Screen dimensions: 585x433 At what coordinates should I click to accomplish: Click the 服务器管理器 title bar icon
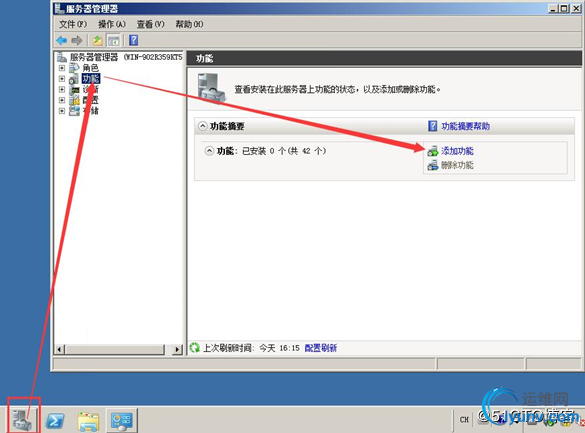[59, 8]
